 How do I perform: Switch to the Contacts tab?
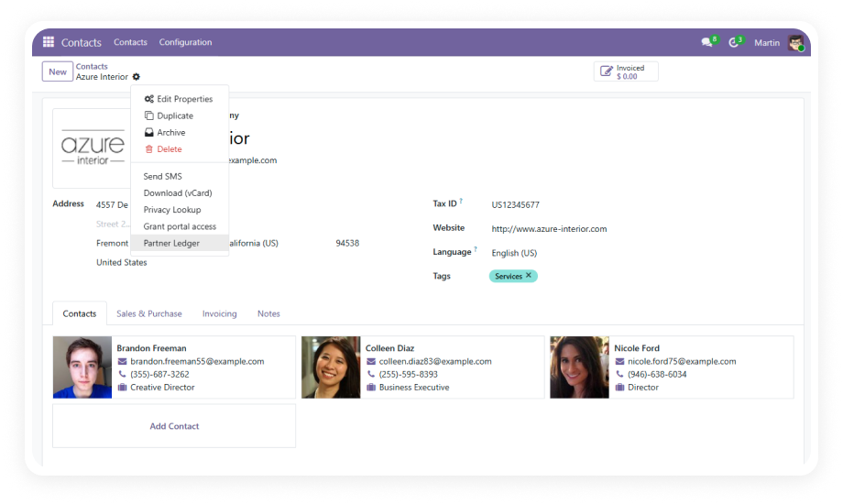coord(80,313)
